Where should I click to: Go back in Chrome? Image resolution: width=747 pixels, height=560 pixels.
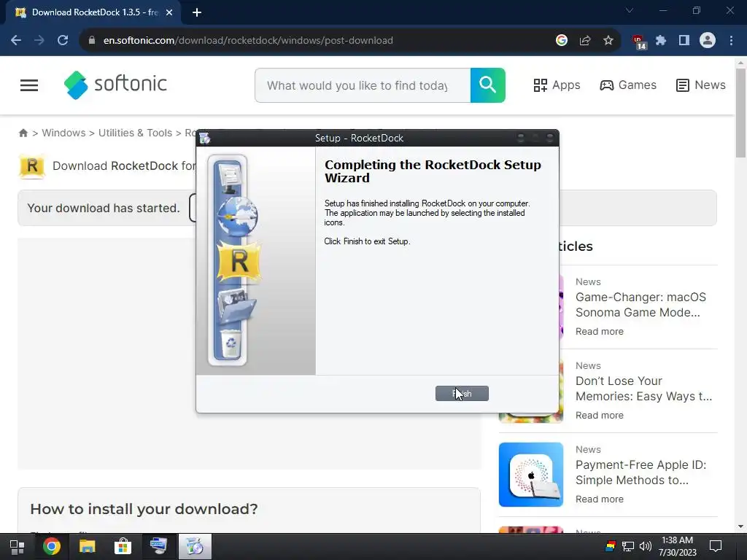[16, 41]
